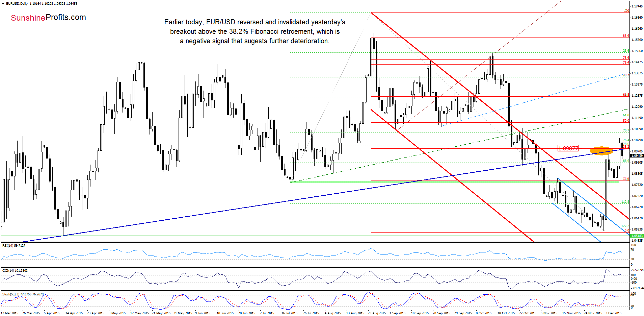
Task: Click the annotation starting 'Earlier today, EUR/USD reversed'
Action: pyautogui.click(x=254, y=31)
